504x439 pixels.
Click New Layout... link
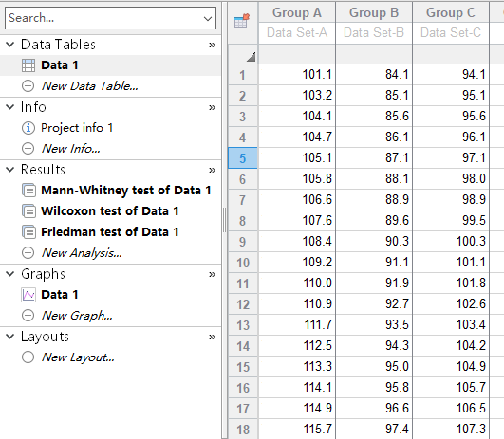(x=78, y=357)
